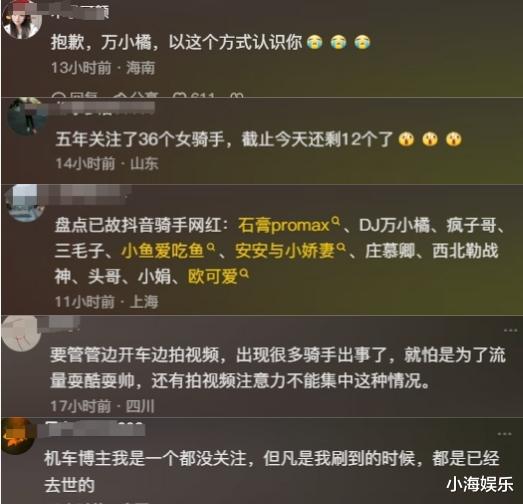The width and height of the screenshot is (523, 504).
Task: Tap search icon after 欧可爱
Action: pos(244,274)
